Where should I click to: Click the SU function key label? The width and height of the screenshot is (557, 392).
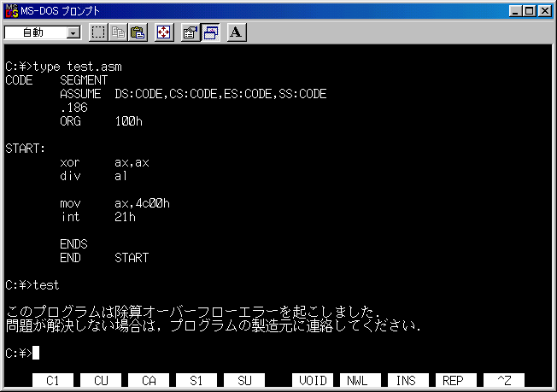(244, 381)
